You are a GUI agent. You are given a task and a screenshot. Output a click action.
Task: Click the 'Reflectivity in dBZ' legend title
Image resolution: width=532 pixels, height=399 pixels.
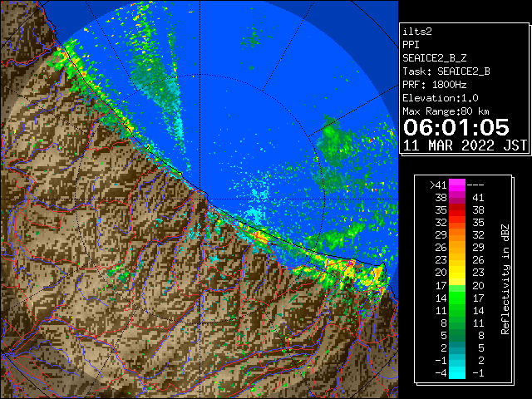505,279
